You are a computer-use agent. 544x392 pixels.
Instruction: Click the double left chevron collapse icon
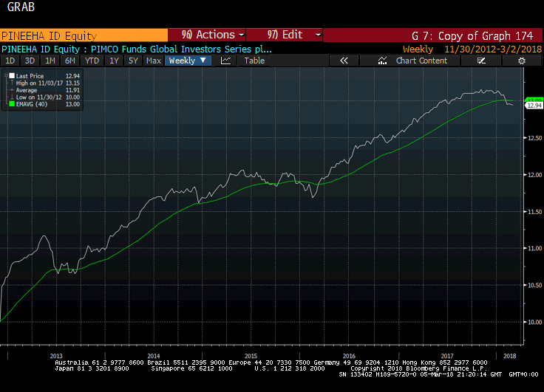click(x=344, y=61)
